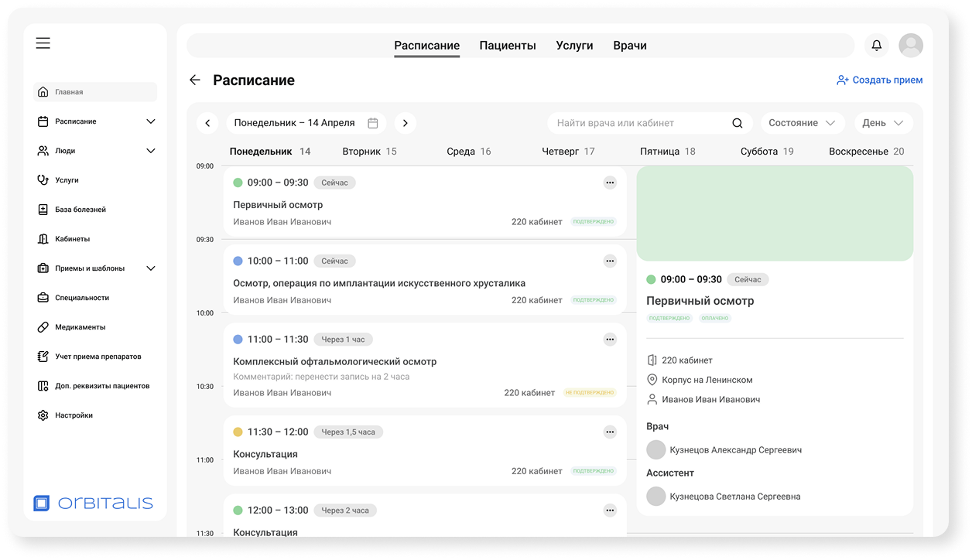The height and width of the screenshot is (560, 972).
Task: Expand the Расписание sidebar section
Action: (x=151, y=121)
